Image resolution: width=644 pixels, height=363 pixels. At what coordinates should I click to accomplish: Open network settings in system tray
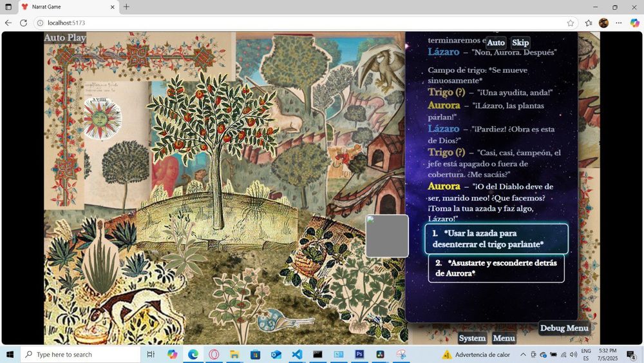(563, 355)
